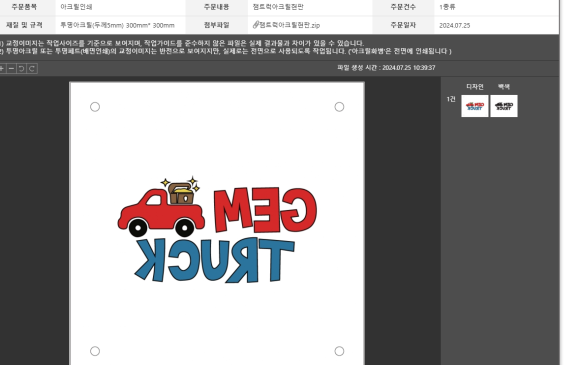The image size is (580, 365).
Task: Click the 백색 column label
Action: tap(503, 87)
